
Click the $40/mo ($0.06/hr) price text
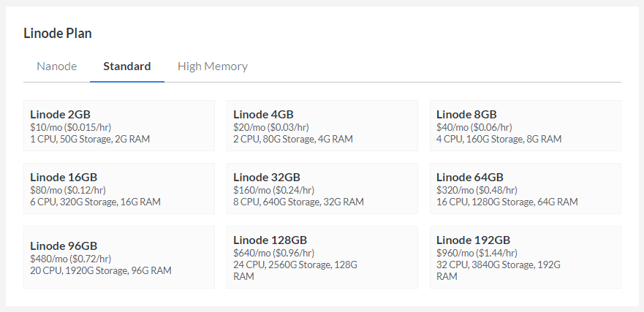pos(474,127)
